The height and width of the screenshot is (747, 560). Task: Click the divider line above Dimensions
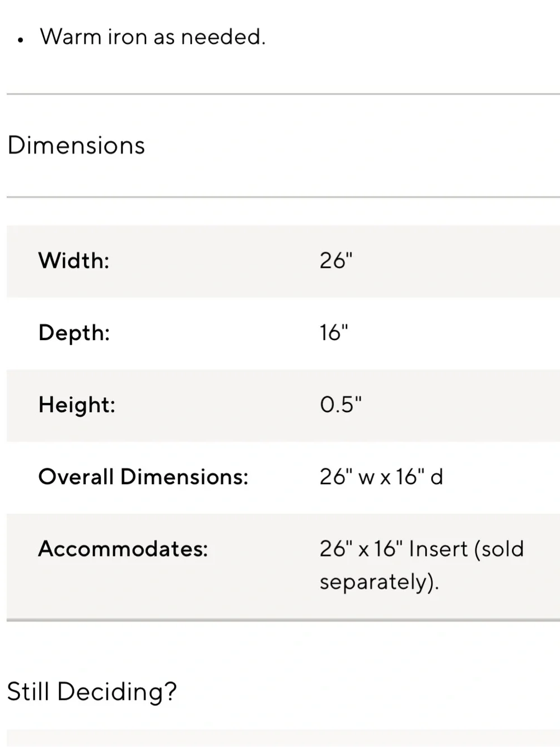pos(283,94)
